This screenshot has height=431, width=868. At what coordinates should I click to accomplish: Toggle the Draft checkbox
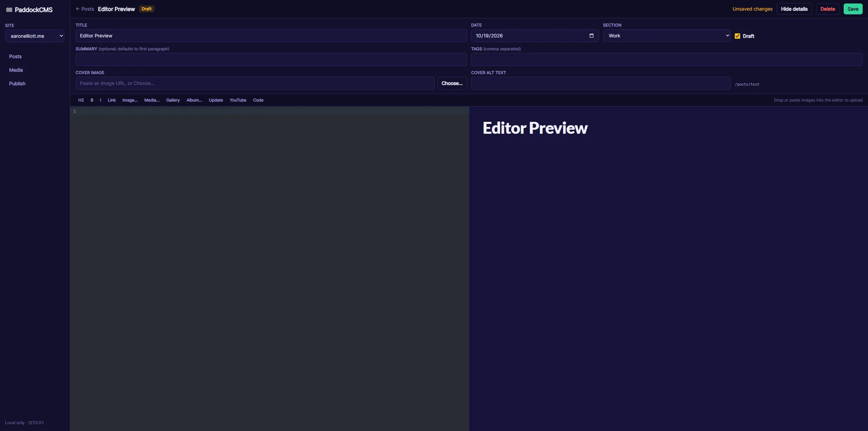tap(737, 36)
